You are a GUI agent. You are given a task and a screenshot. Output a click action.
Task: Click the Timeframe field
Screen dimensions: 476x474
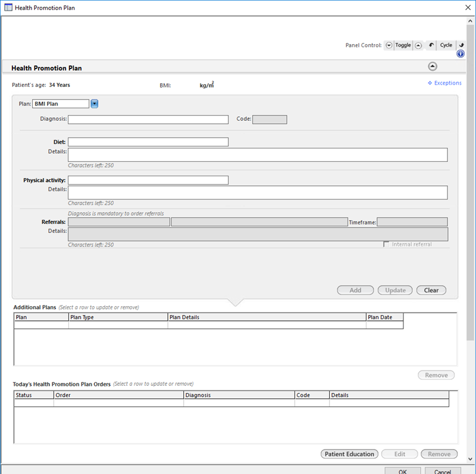[x=412, y=222]
